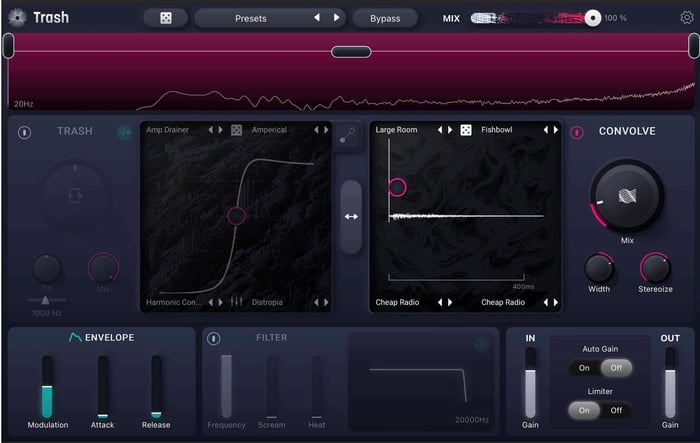The width and height of the screenshot is (700, 443).
Task: Adjust the global MIX slider knob
Action: pyautogui.click(x=593, y=18)
